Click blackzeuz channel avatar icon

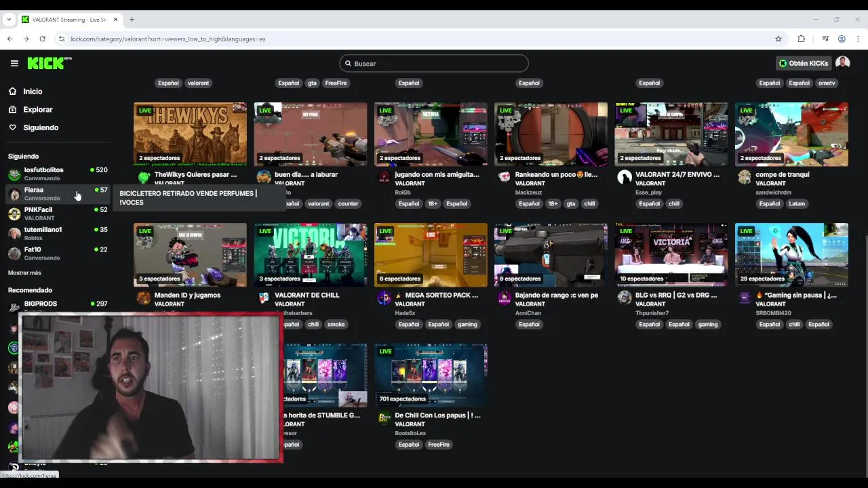[x=504, y=178]
